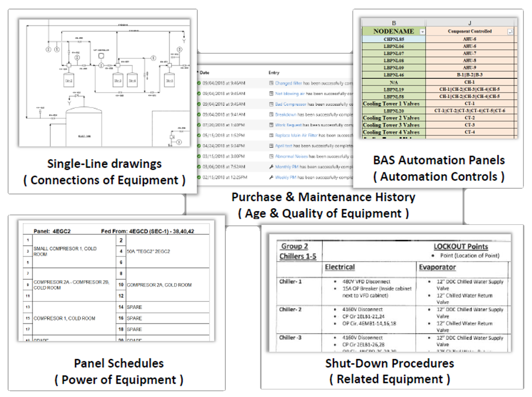Viewport: 532px width, 397px height.
Task: Click the work order icon before Work Request
Action: pyautogui.click(x=271, y=125)
